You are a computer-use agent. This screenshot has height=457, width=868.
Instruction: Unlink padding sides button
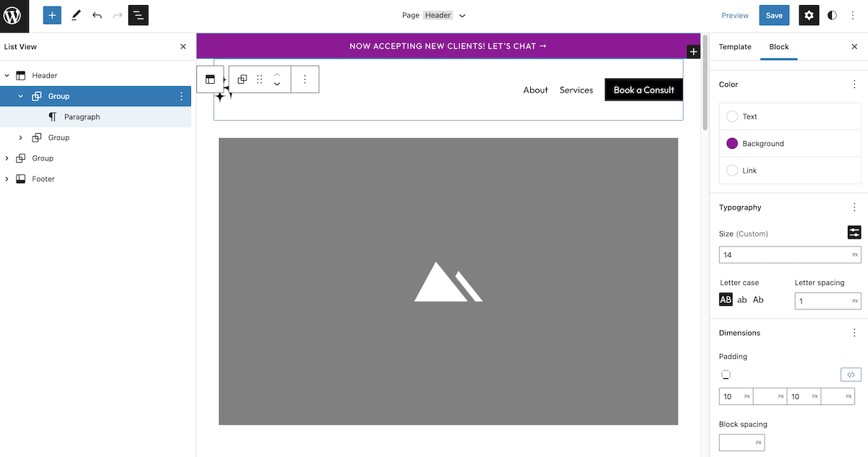pyautogui.click(x=851, y=375)
